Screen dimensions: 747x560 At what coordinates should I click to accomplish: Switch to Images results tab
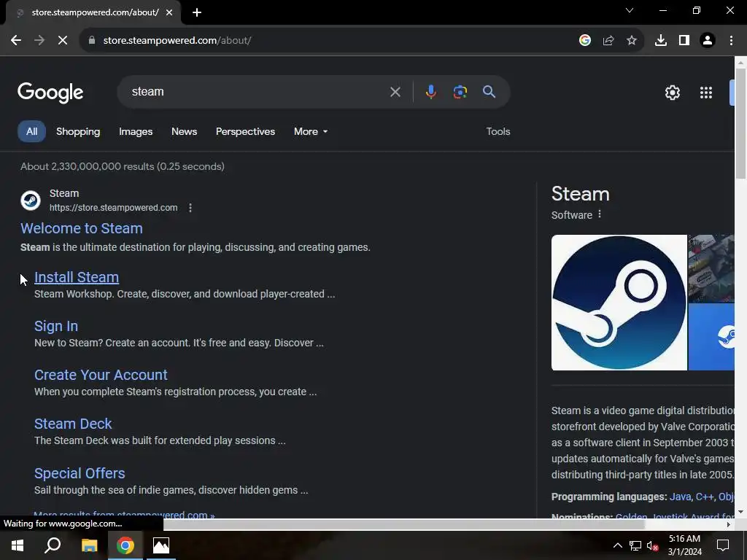[136, 131]
